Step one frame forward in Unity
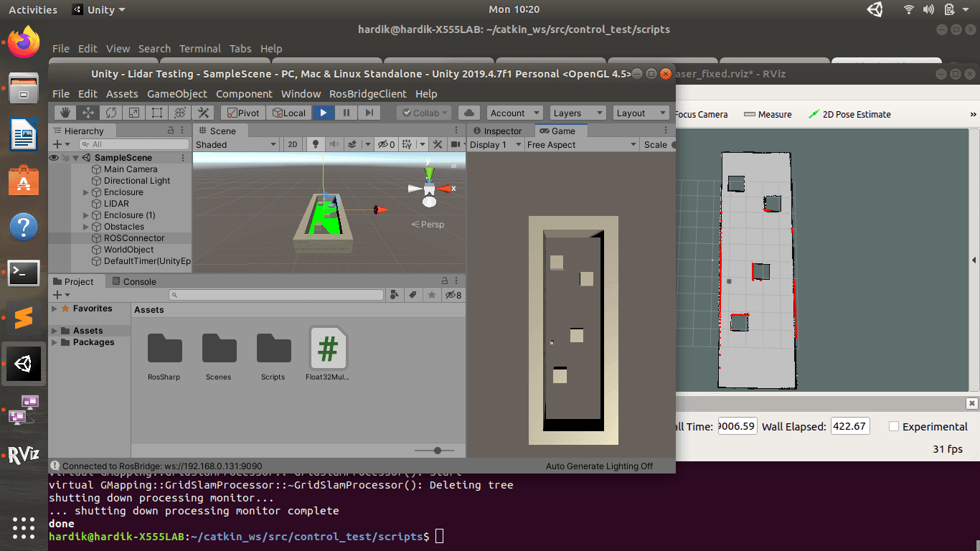This screenshot has height=551, width=980. point(369,113)
